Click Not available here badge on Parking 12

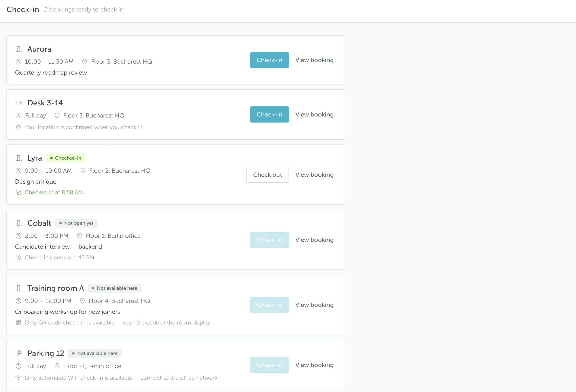[x=95, y=353]
